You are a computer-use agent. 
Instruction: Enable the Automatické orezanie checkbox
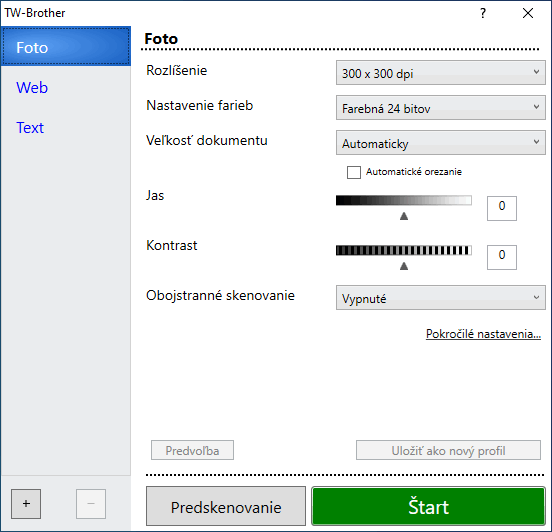(x=354, y=172)
